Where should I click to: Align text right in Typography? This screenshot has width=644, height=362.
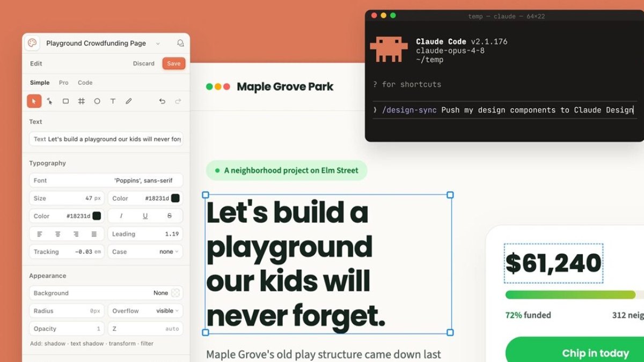[76, 234]
